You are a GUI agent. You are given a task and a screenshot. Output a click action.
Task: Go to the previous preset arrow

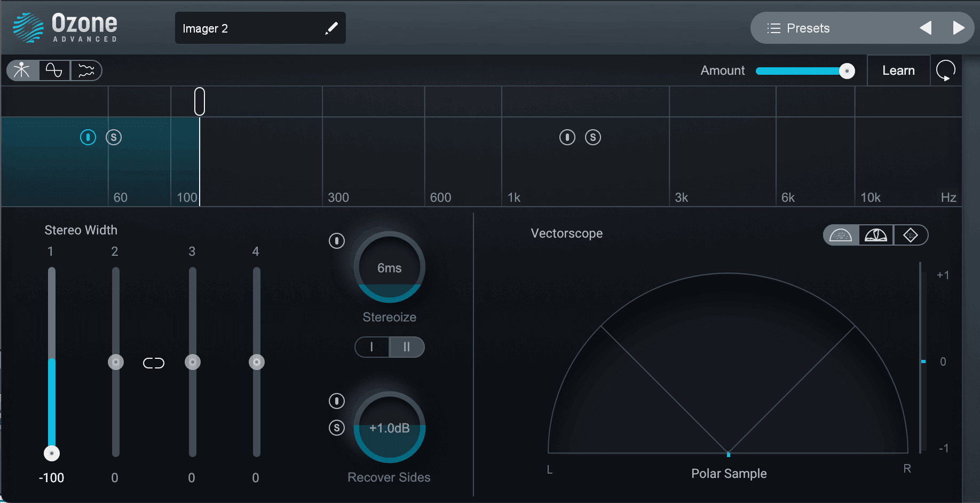click(926, 28)
